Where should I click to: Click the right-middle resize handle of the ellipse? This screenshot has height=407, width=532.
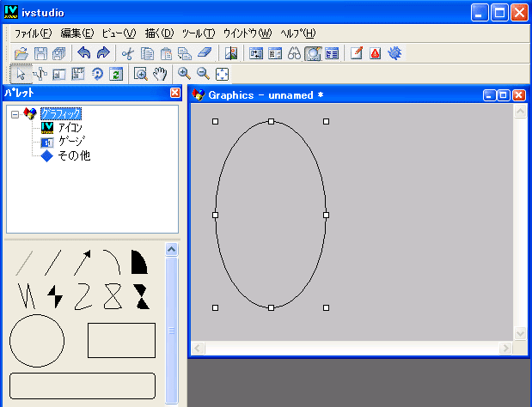326,215
